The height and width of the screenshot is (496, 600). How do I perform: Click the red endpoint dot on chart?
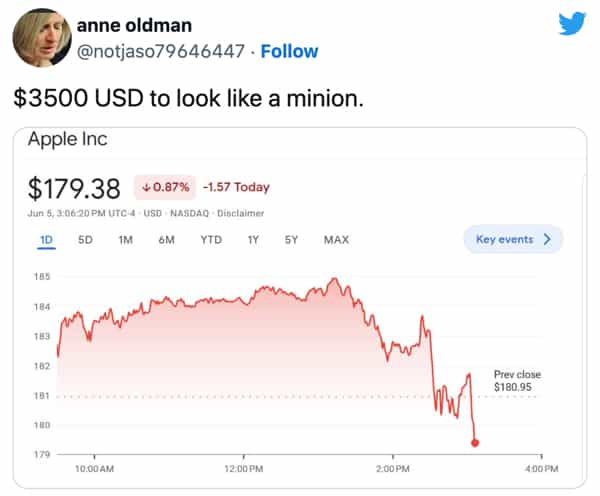[x=474, y=442]
